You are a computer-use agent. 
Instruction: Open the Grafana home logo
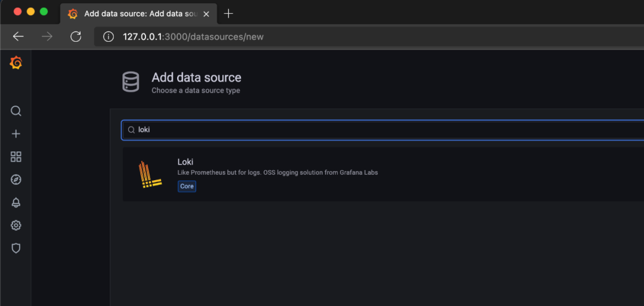16,63
